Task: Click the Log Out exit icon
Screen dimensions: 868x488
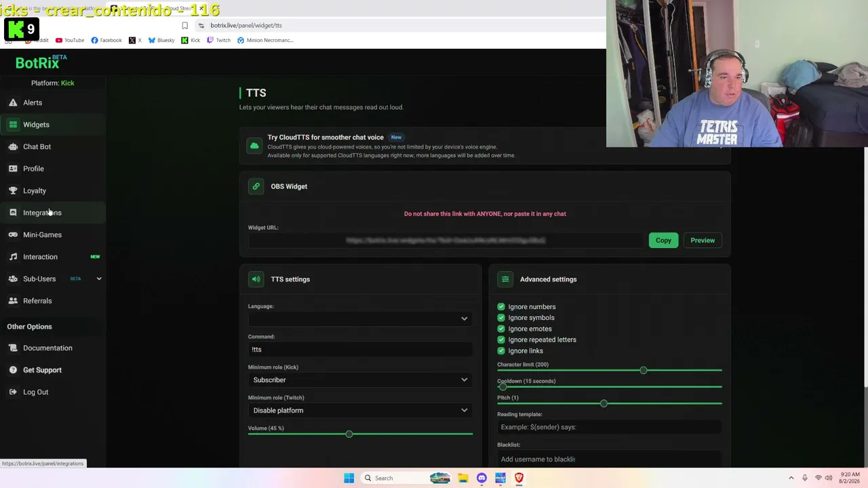Action: (x=13, y=392)
